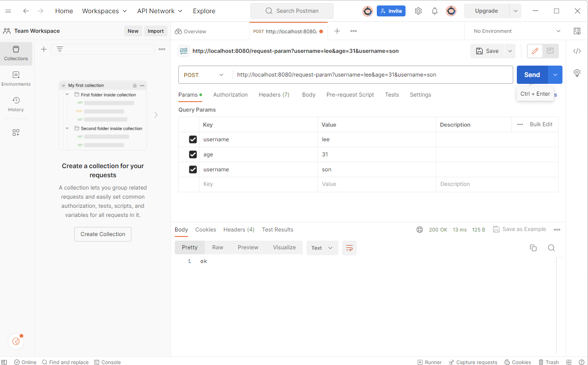This screenshot has height=365, width=588.
Task: Open the POST method dropdown
Action: 204,75
